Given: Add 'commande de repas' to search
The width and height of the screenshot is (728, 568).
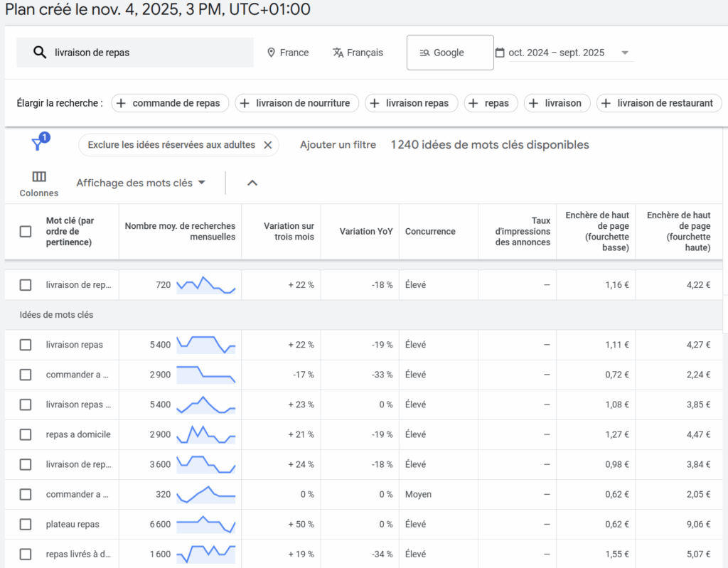Looking at the screenshot, I should pos(171,103).
